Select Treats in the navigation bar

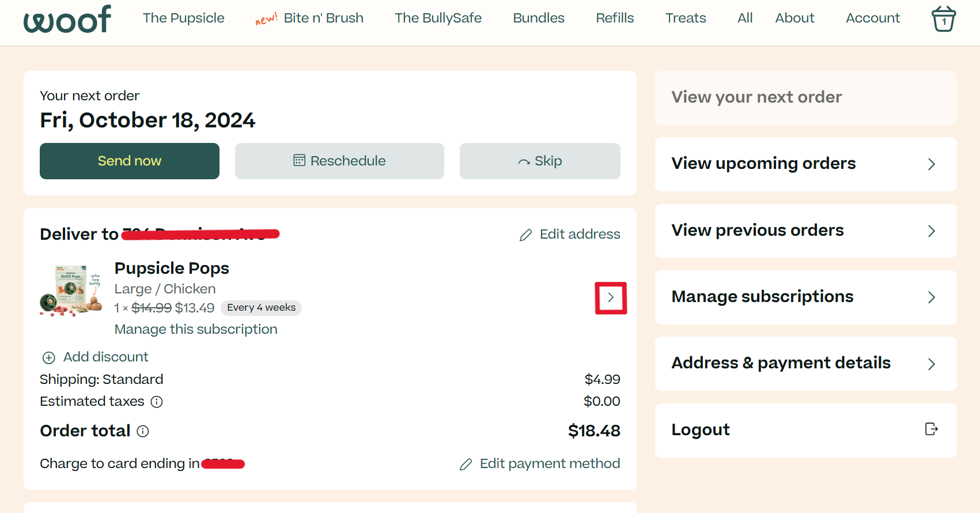(x=686, y=18)
